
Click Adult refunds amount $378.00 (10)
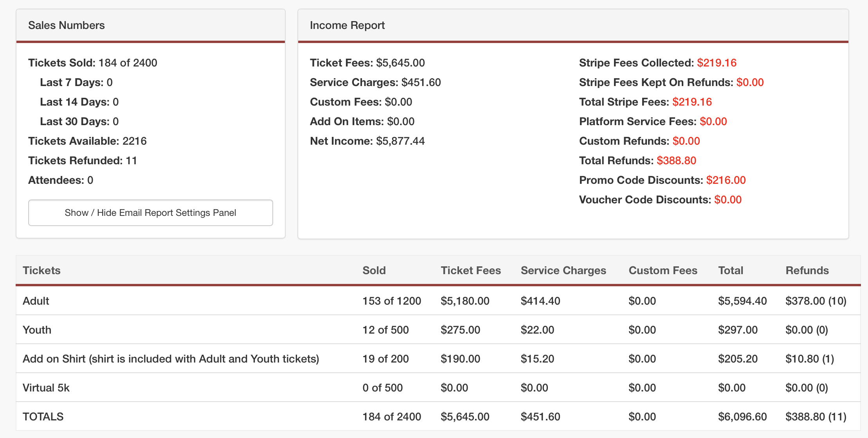point(816,301)
